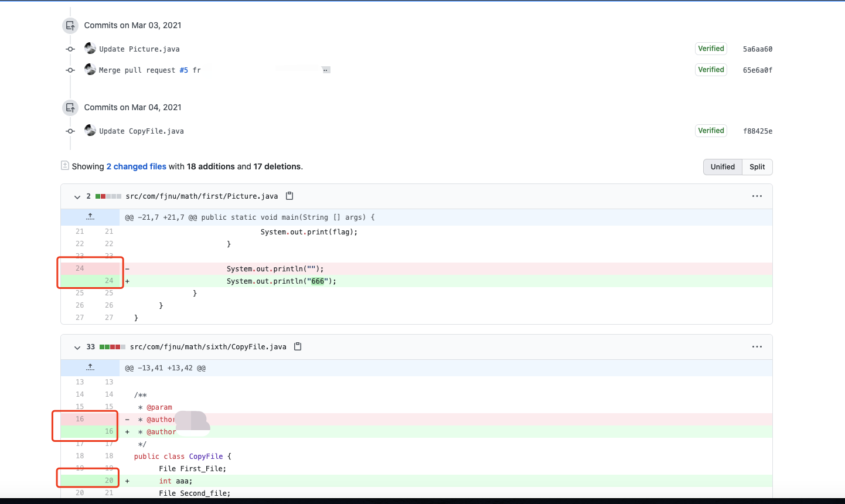Image resolution: width=845 pixels, height=504 pixels.
Task: Expand the truncated merge commit message
Action: click(326, 69)
